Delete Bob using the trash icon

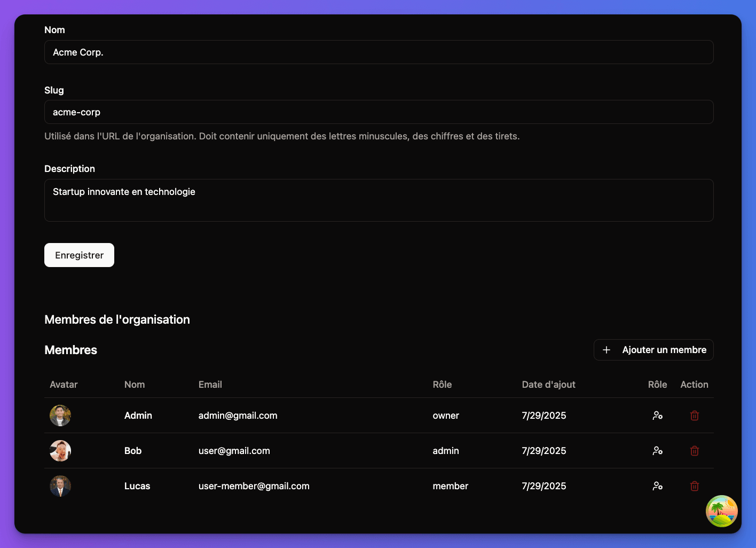[x=694, y=450]
